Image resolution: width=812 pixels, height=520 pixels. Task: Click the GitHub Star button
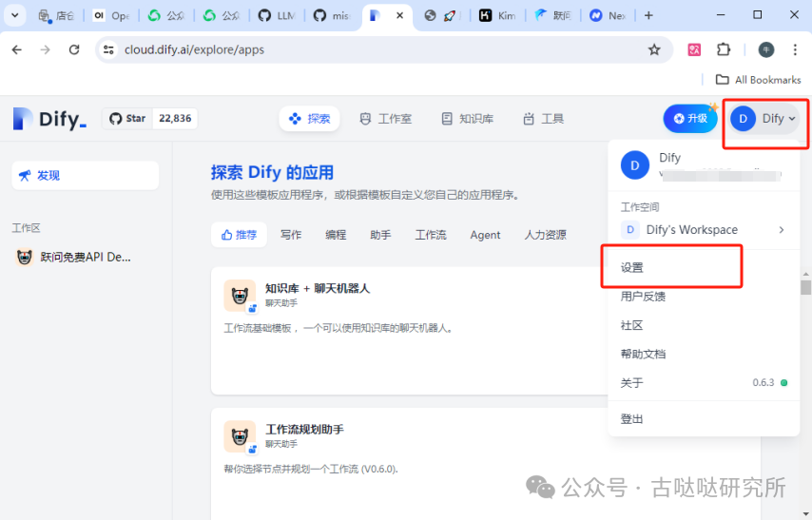click(127, 119)
